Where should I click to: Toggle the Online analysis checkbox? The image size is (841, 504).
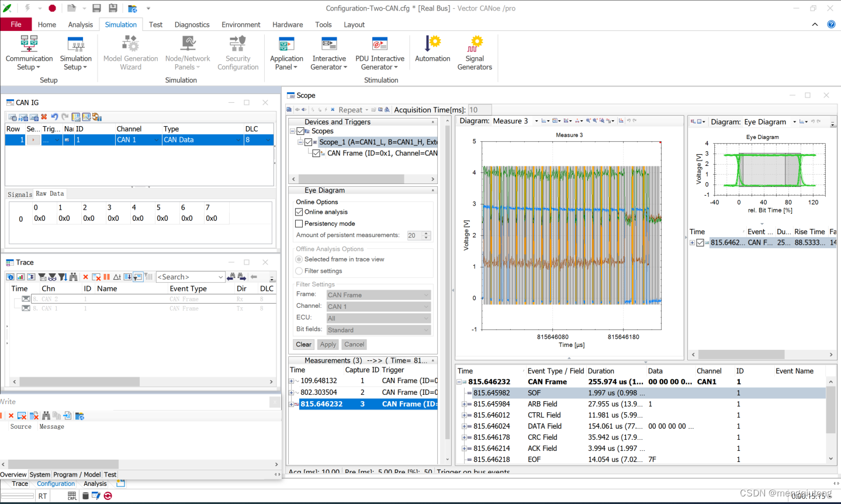point(299,212)
